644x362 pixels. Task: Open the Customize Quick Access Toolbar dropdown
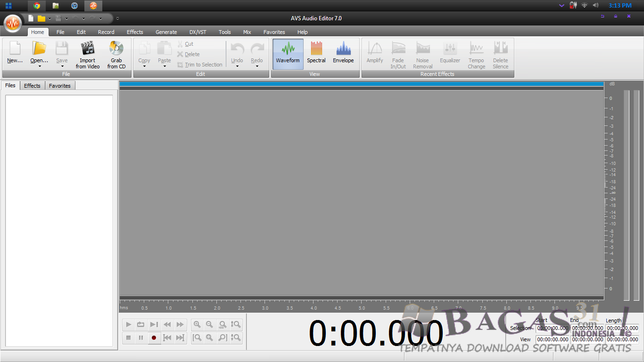pos(117,18)
